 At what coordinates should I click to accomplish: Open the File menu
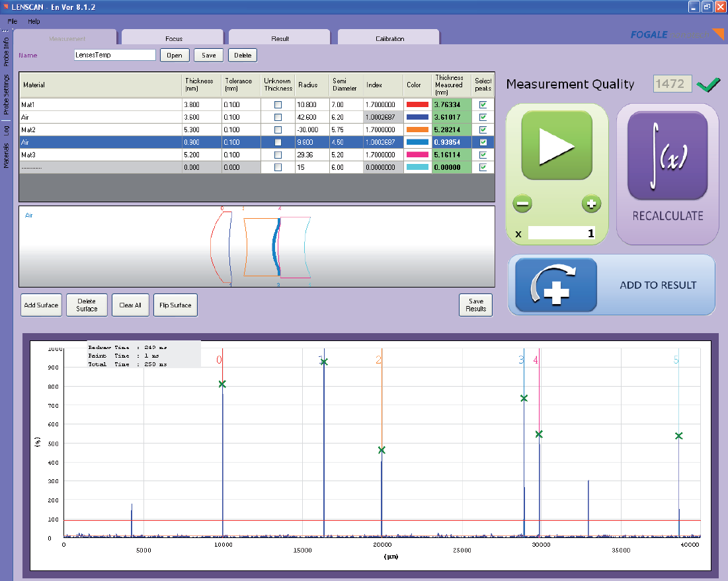click(x=11, y=20)
